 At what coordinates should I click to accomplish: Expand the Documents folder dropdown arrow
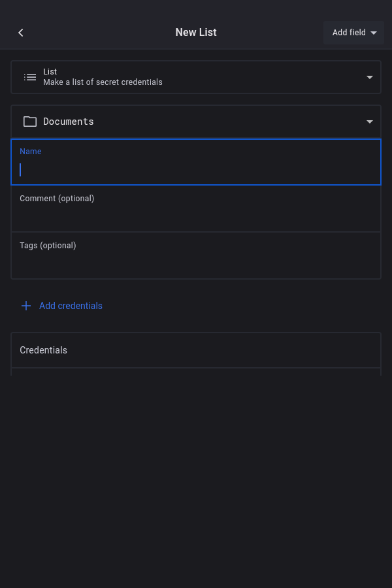pyautogui.click(x=370, y=122)
